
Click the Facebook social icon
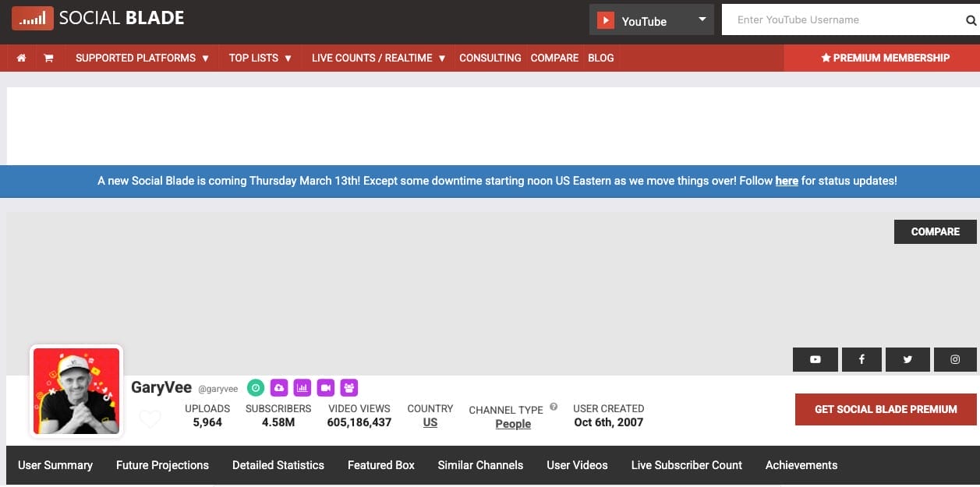pos(861,359)
